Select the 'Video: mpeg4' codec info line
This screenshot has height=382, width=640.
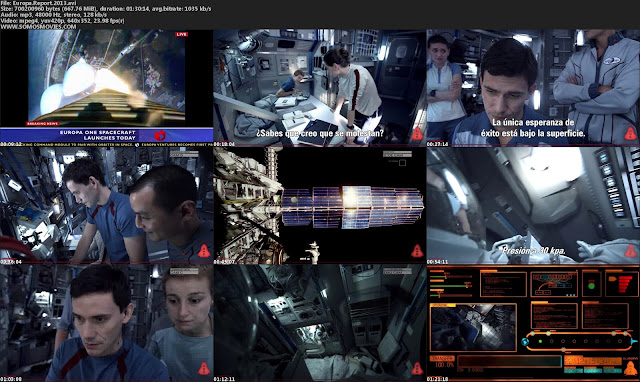[x=62, y=20]
